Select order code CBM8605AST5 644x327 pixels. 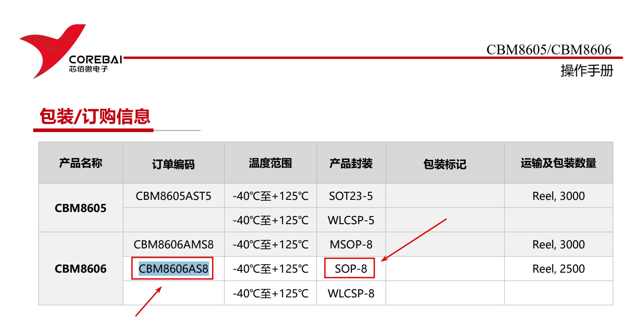[174, 196]
